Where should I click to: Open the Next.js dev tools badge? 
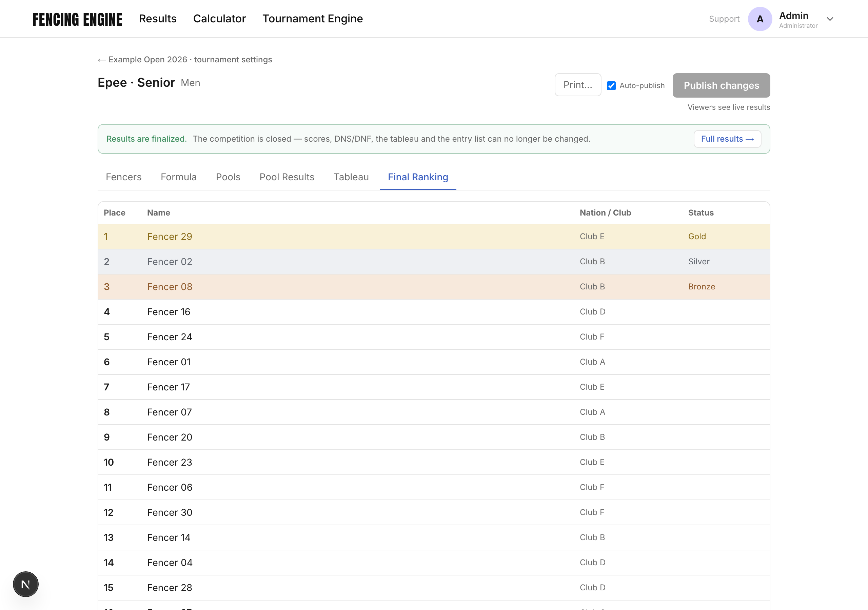[x=26, y=584]
